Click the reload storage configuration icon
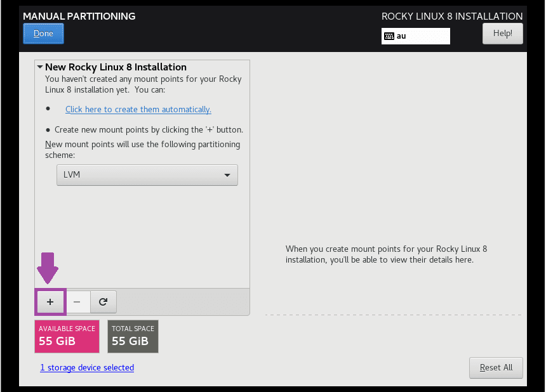 [103, 302]
